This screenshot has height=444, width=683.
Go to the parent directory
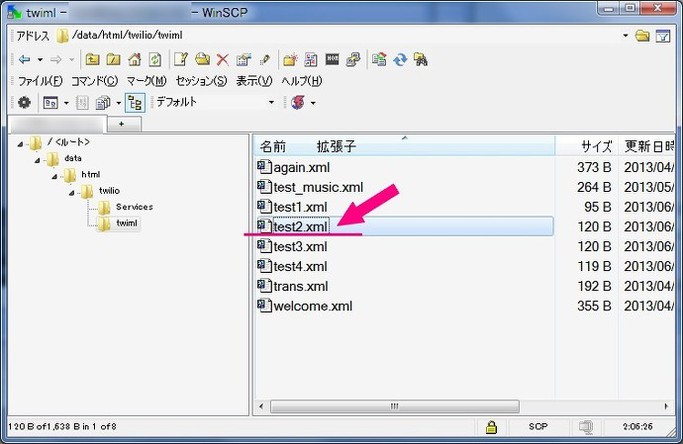tap(92, 59)
